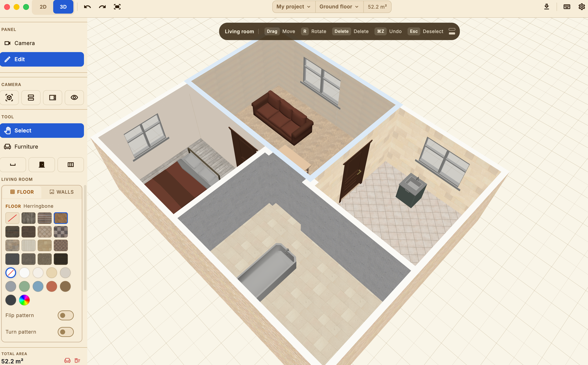Enable the Turn pattern switch

click(66, 332)
